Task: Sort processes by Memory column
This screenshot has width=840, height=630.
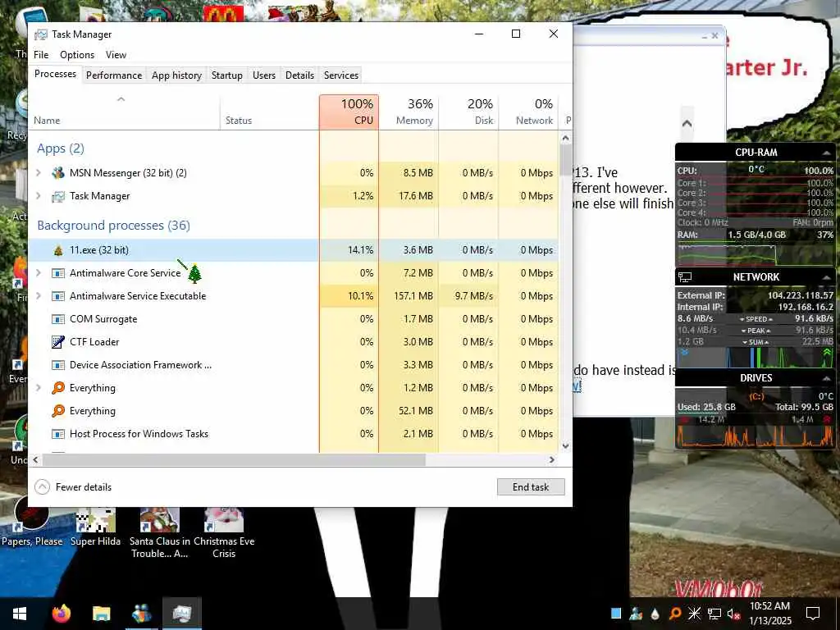Action: pyautogui.click(x=409, y=112)
